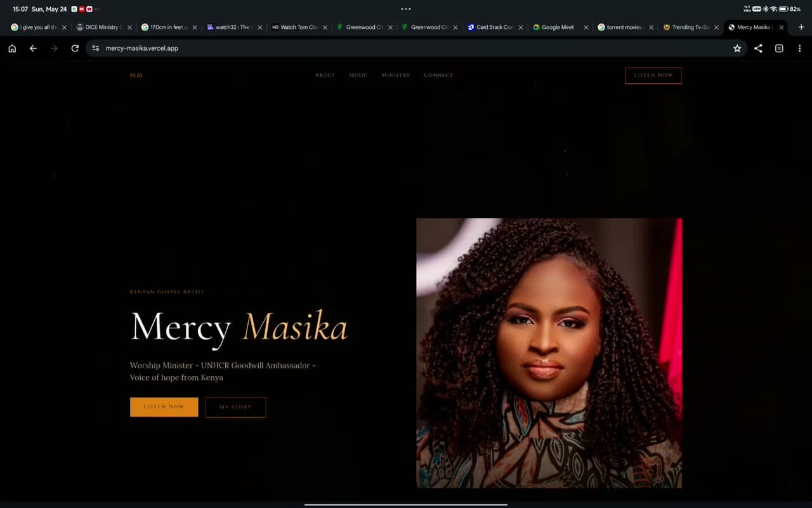The width and height of the screenshot is (812, 508).
Task: Click the 'Kenyan Gospel Artist' label
Action: pyautogui.click(x=167, y=292)
